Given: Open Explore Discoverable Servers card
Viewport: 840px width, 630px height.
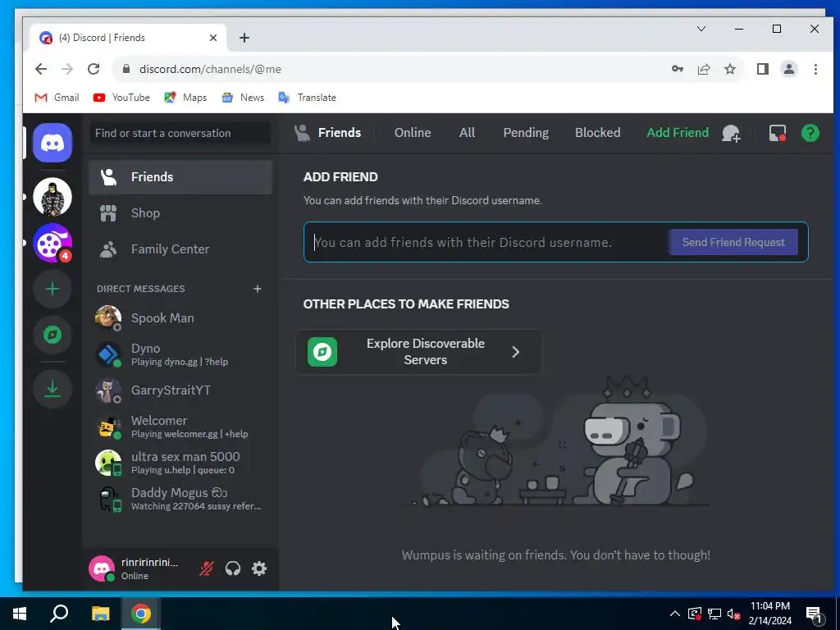Looking at the screenshot, I should (419, 352).
